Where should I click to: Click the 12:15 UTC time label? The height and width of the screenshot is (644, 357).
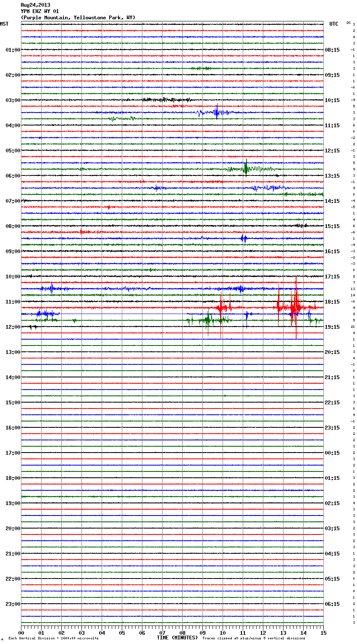click(332, 151)
